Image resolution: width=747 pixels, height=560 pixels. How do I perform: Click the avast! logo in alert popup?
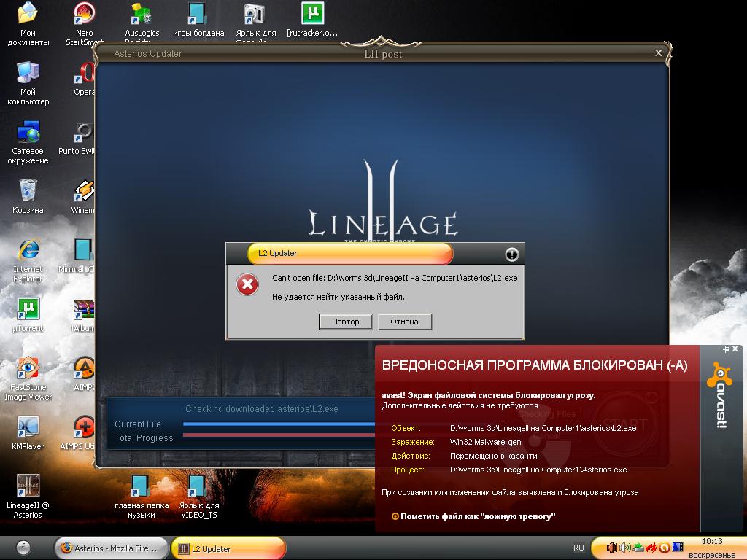click(719, 395)
